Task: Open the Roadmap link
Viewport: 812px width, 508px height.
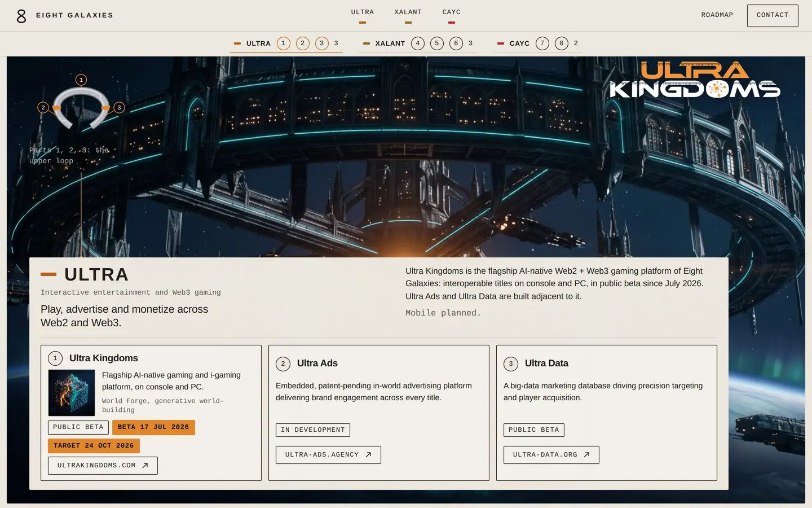Action: click(717, 15)
